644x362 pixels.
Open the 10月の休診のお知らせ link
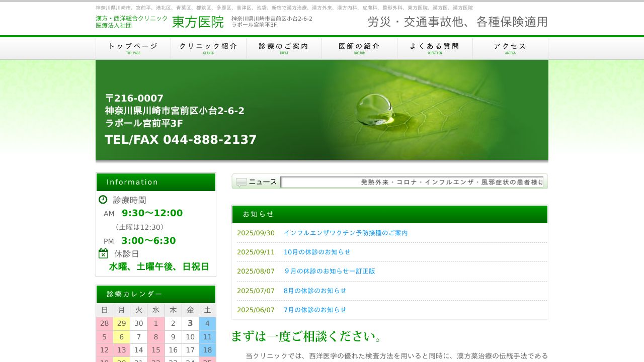[x=318, y=252]
